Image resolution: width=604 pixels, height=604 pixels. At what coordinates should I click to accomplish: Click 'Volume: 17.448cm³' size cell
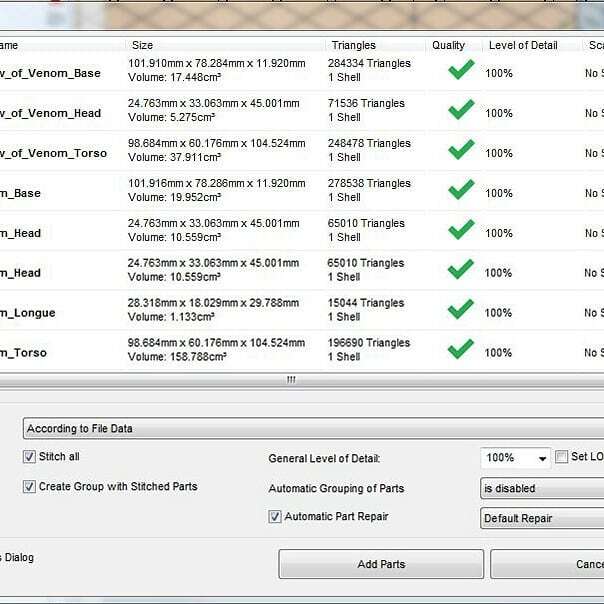click(174, 77)
